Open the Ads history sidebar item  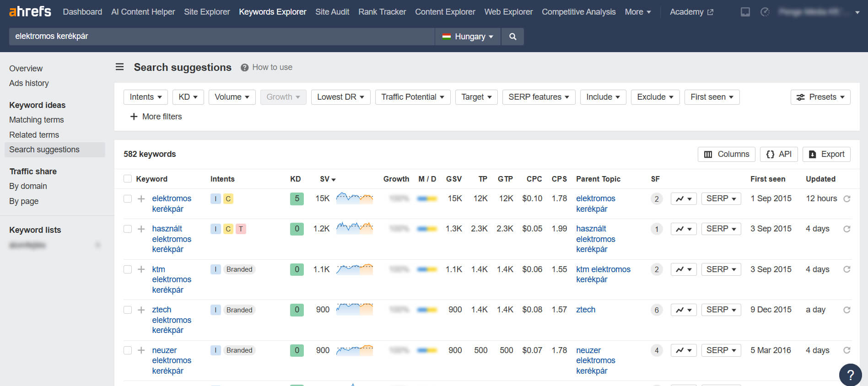pyautogui.click(x=29, y=83)
